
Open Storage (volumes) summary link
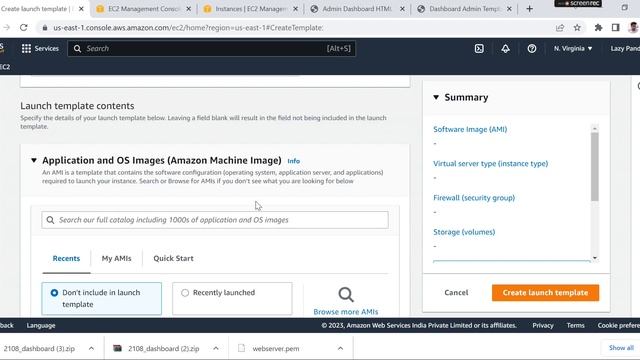coord(464,232)
